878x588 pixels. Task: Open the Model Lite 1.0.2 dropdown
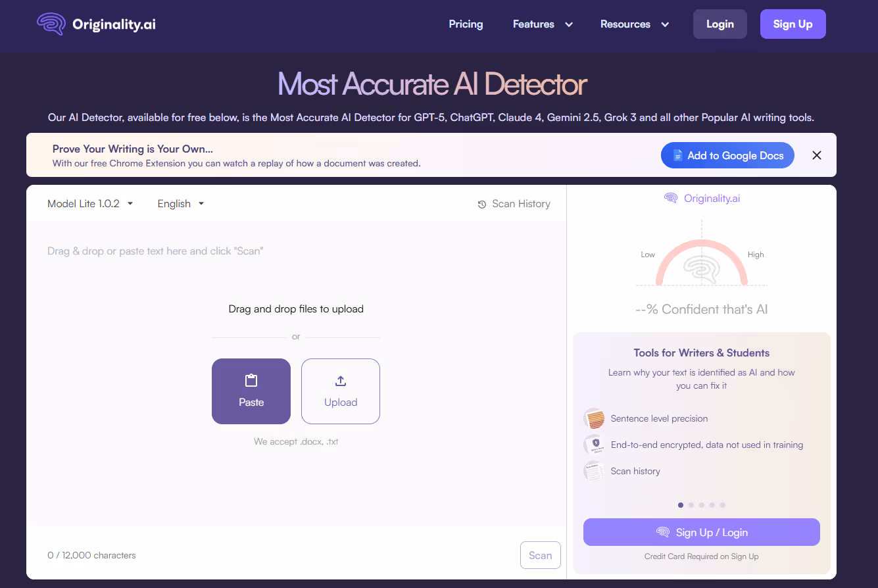(x=90, y=204)
